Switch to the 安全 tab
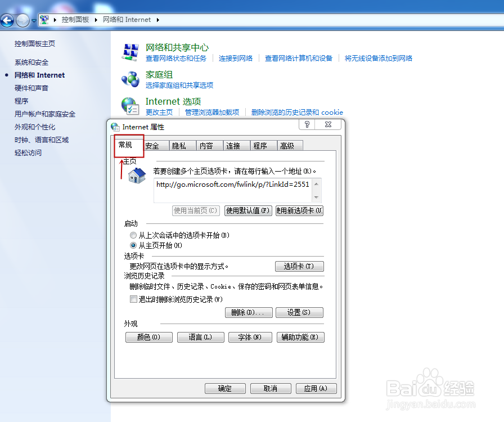This screenshot has height=422, width=504. tap(155, 145)
